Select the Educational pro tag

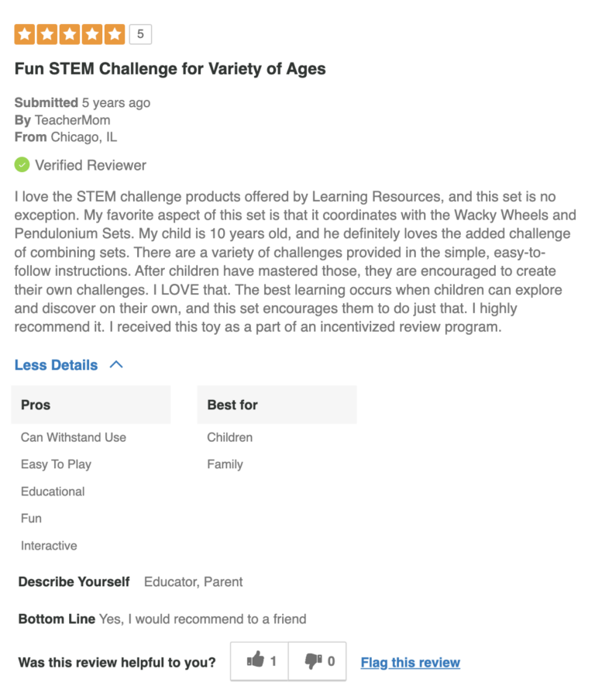tap(53, 491)
